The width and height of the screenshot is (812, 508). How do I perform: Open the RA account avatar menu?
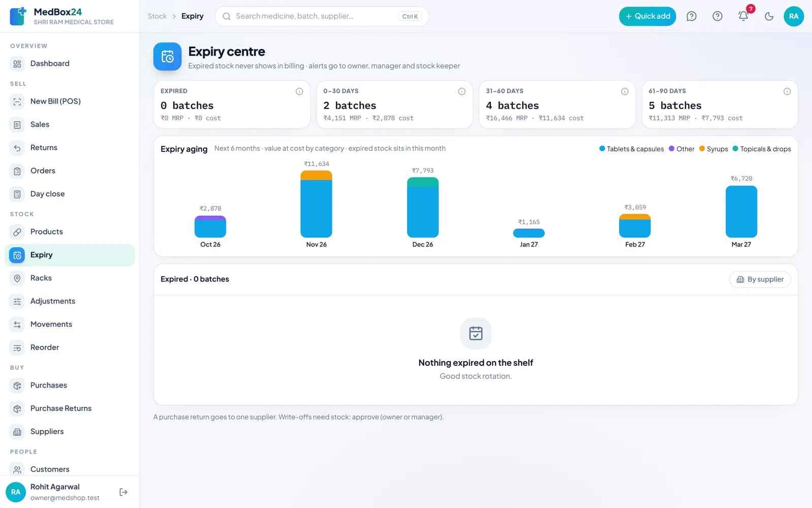pyautogui.click(x=794, y=16)
